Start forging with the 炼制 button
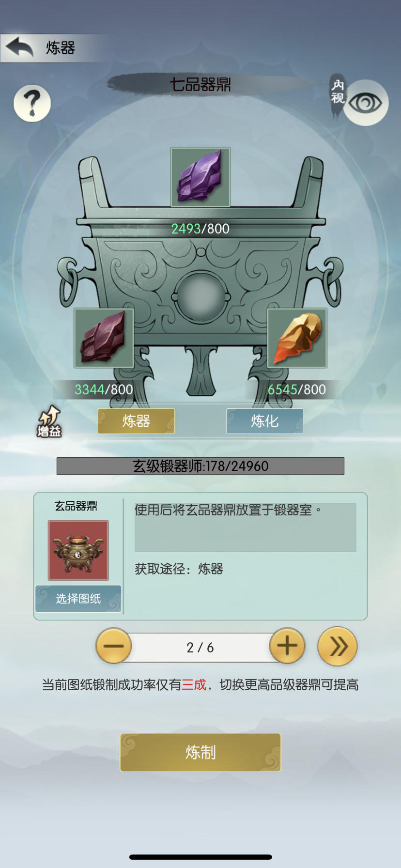401x868 pixels. point(200,752)
